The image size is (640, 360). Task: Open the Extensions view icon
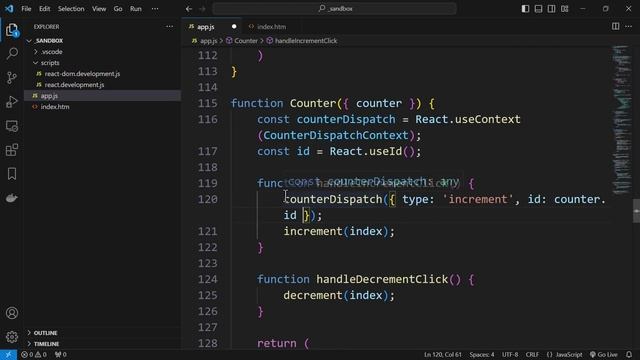point(12,150)
